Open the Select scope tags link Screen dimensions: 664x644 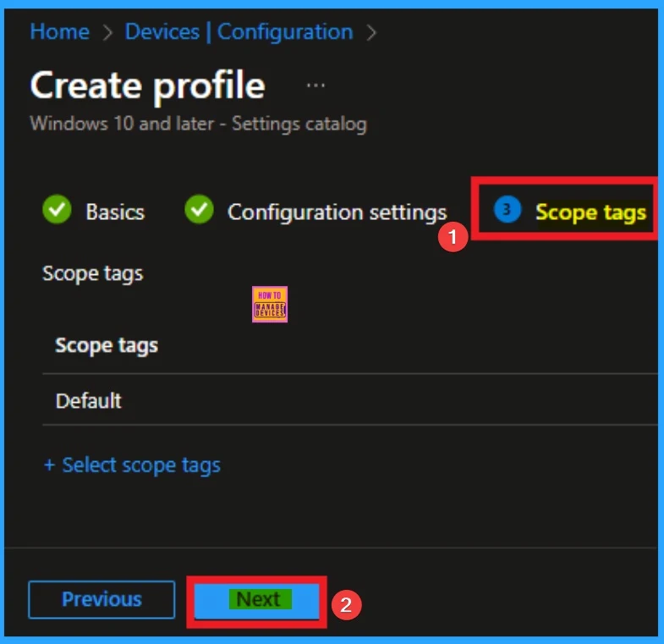click(133, 465)
